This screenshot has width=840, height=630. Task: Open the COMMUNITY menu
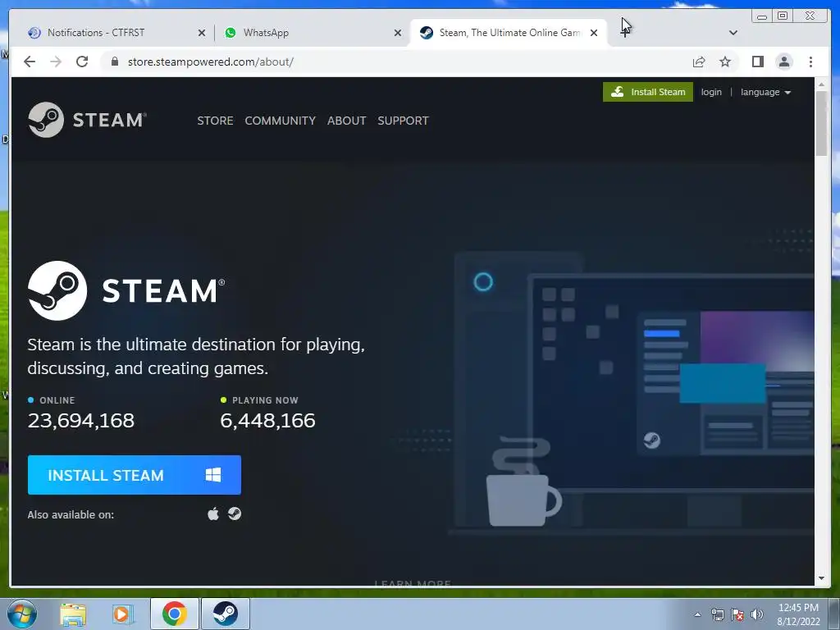click(x=281, y=121)
